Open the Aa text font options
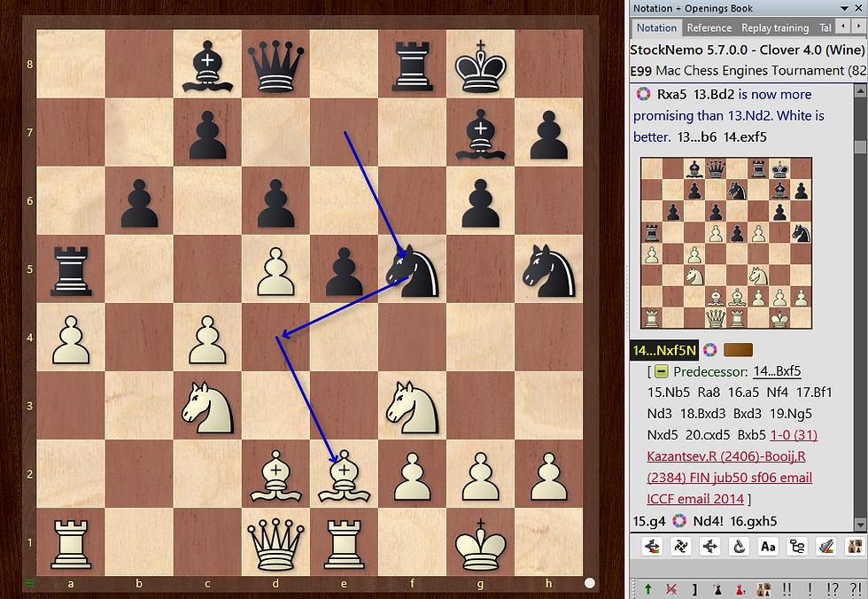 768,547
